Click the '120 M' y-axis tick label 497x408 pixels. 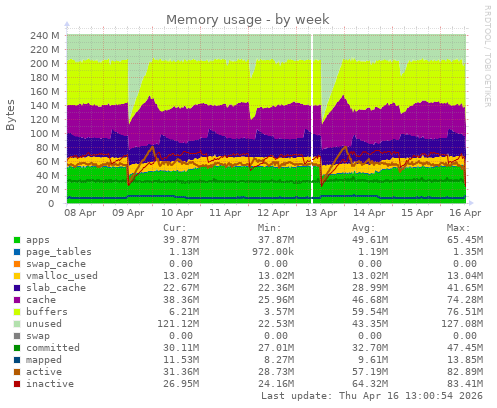pyautogui.click(x=45, y=119)
